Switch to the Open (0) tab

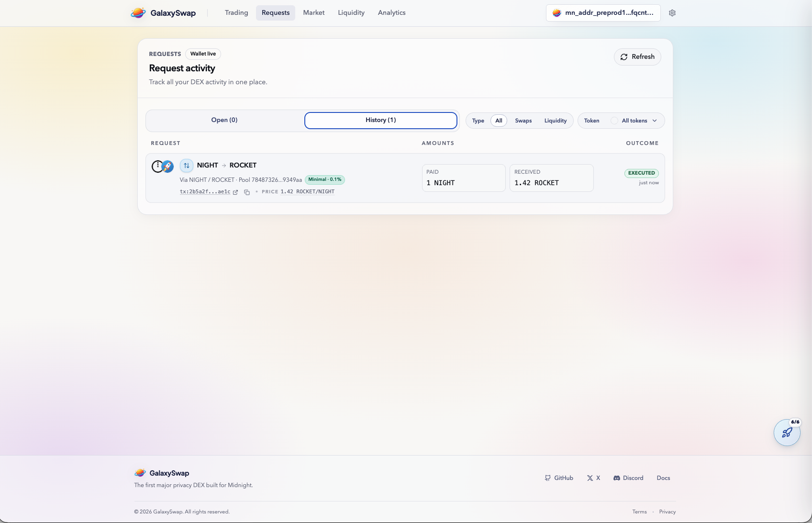224,120
